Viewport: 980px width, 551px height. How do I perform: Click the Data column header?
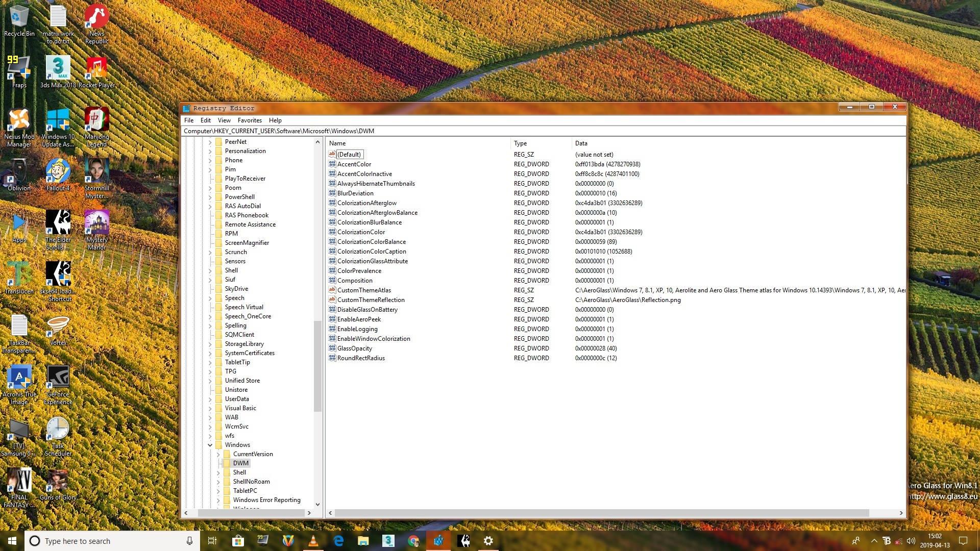(x=739, y=143)
